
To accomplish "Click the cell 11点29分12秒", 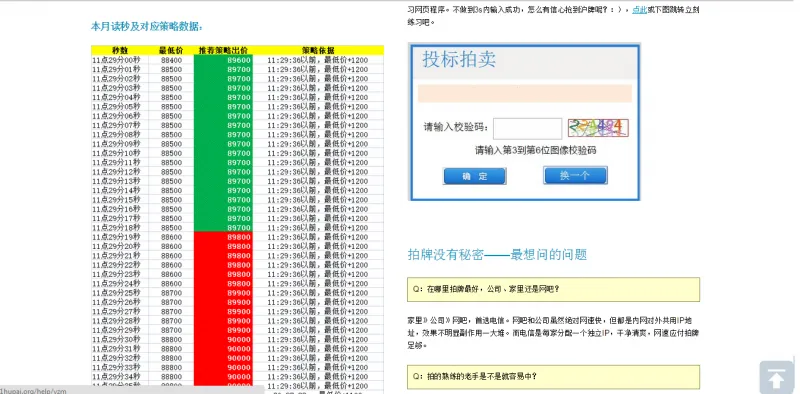I will click(120, 171).
